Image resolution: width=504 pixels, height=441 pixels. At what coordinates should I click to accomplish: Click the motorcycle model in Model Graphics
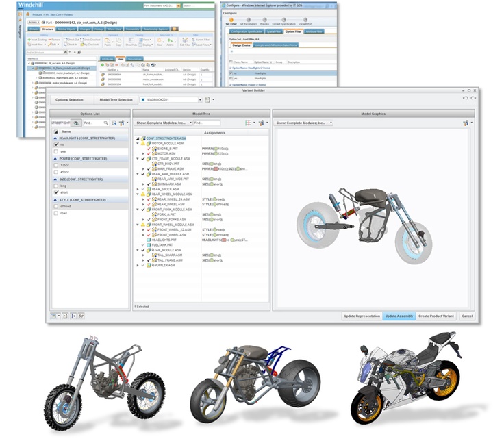click(x=364, y=226)
